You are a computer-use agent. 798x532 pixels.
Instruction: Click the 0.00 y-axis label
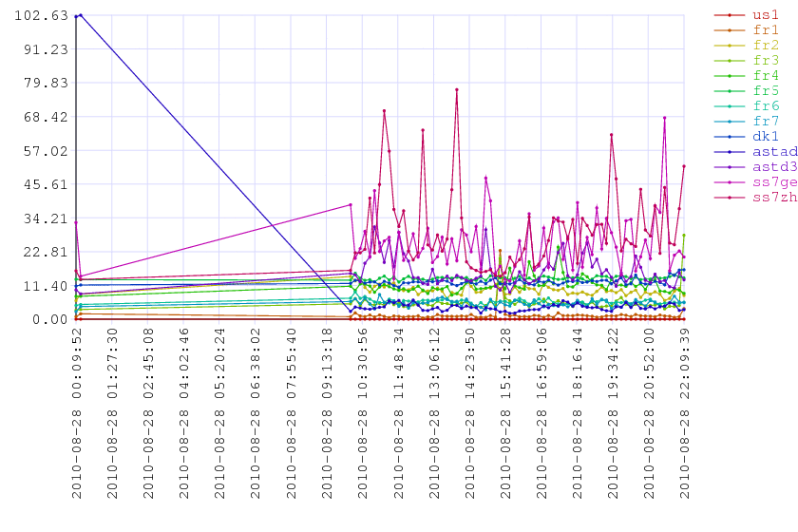pyautogui.click(x=47, y=320)
